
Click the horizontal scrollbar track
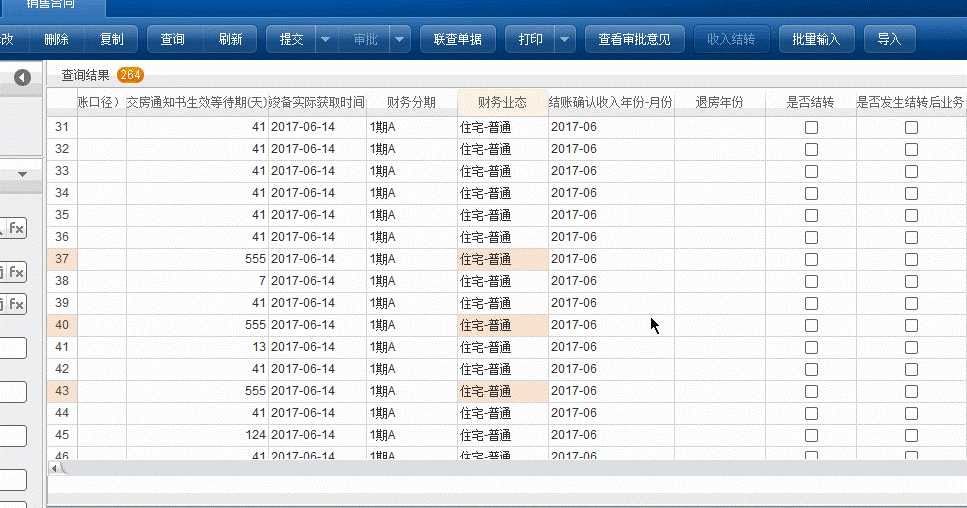pos(500,468)
